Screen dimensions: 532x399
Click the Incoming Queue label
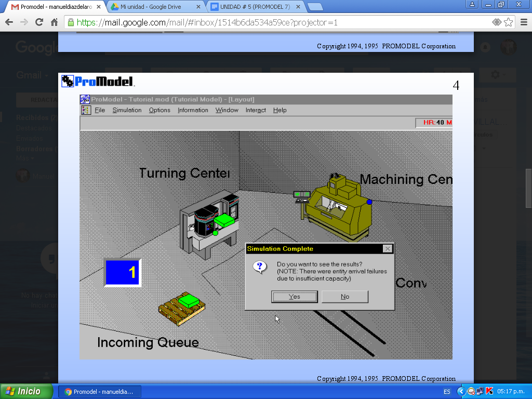148,342
